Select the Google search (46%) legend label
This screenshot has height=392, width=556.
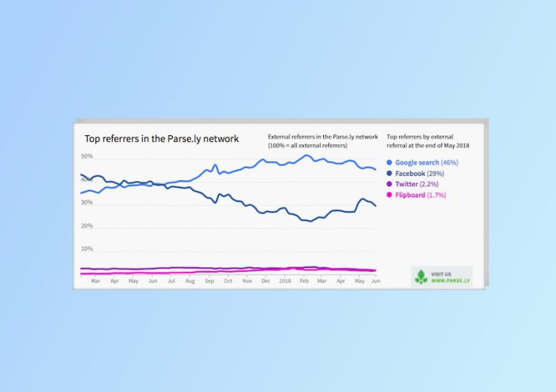click(x=426, y=162)
